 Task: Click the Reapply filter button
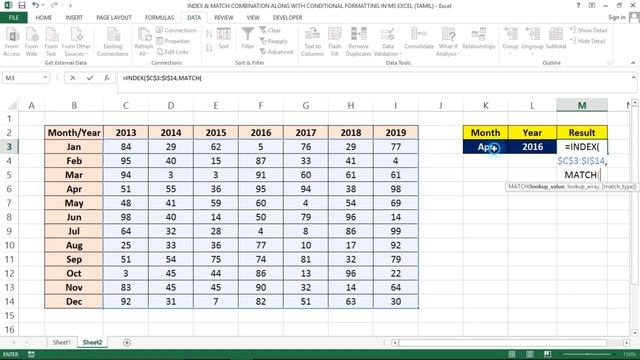click(x=273, y=41)
